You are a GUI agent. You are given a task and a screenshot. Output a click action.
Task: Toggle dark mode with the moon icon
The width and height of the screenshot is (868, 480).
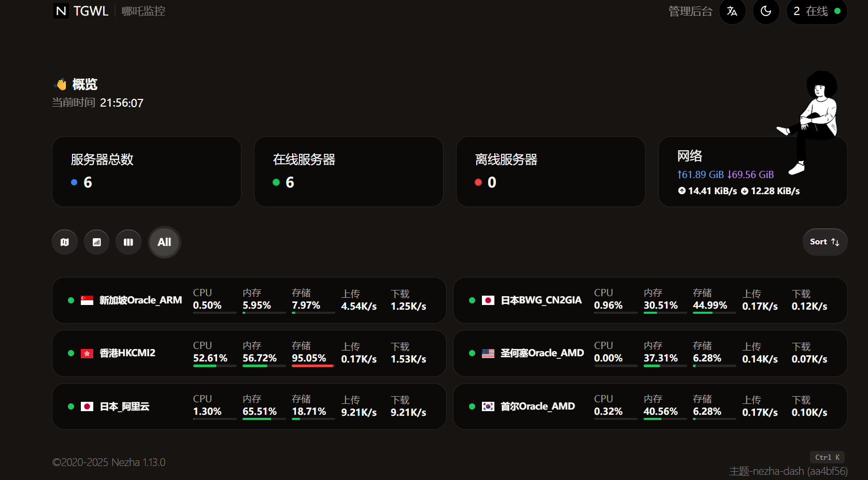click(x=766, y=11)
